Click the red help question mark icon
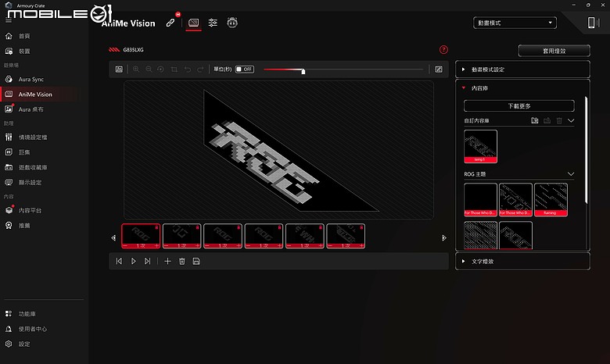The image size is (610, 364). point(443,50)
